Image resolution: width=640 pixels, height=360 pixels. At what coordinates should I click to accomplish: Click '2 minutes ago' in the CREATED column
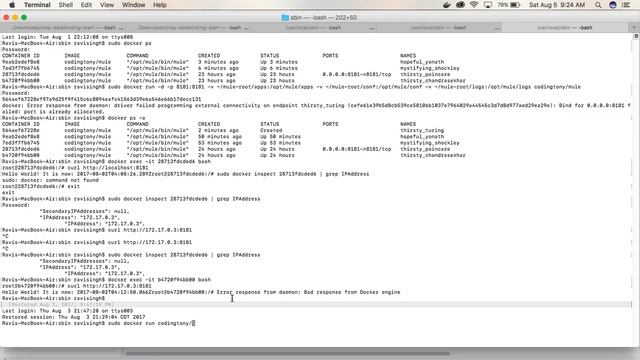tap(218, 131)
